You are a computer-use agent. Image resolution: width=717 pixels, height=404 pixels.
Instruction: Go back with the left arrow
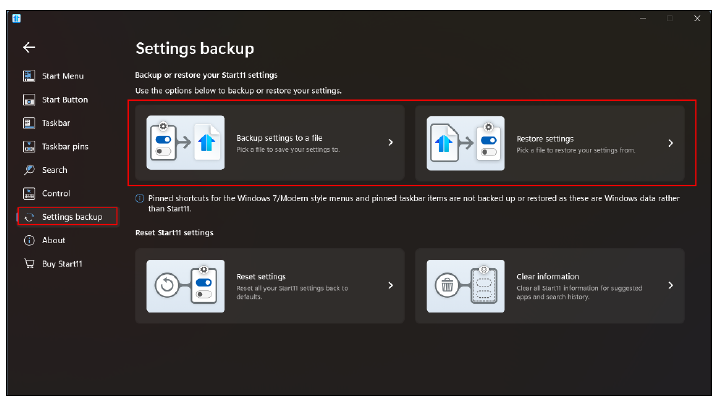(29, 47)
